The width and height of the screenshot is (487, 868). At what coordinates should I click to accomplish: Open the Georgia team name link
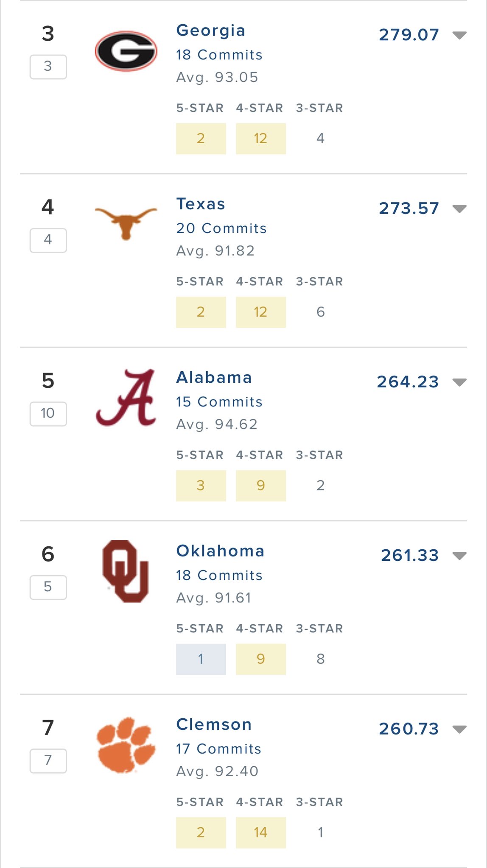(211, 31)
